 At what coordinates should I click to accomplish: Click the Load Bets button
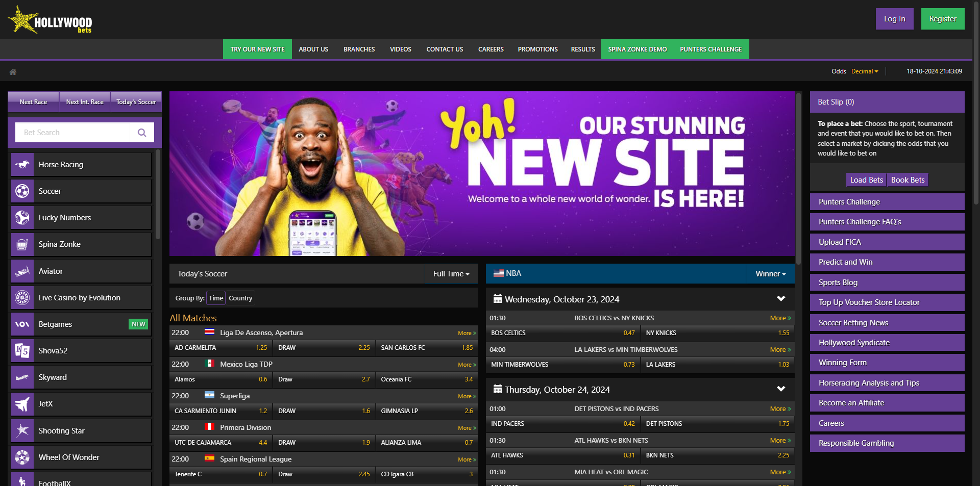(x=866, y=180)
